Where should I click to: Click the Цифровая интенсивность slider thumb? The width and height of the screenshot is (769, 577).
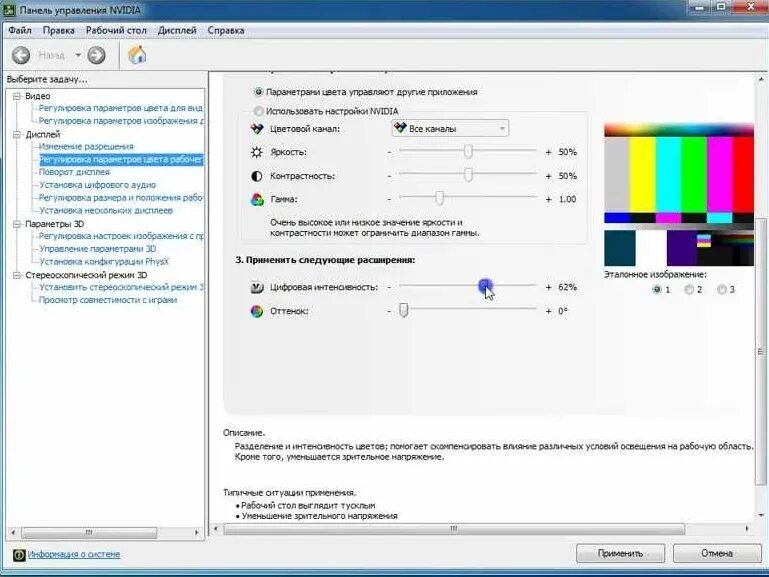point(485,286)
